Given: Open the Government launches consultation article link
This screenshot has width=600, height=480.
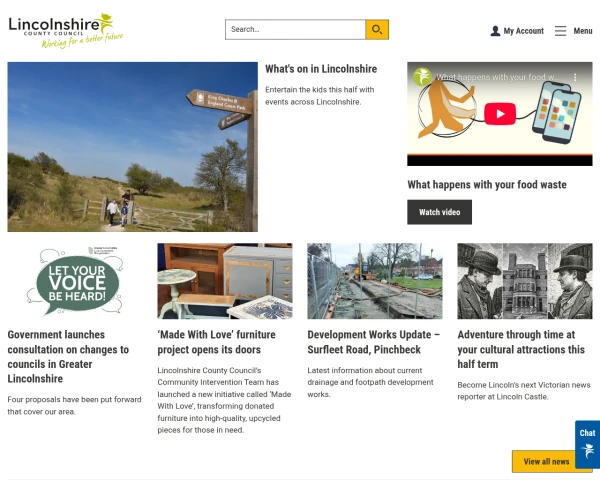Looking at the screenshot, I should click(x=68, y=356).
